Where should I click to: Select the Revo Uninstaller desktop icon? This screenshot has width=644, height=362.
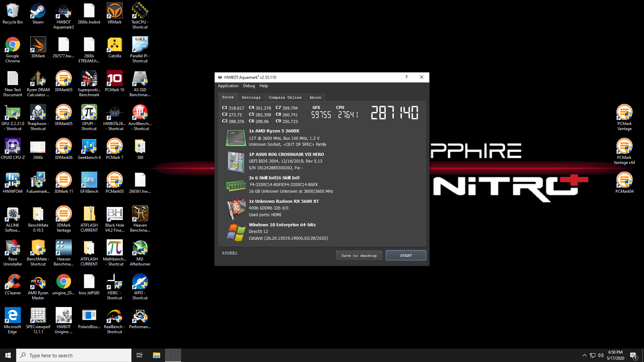tap(13, 253)
